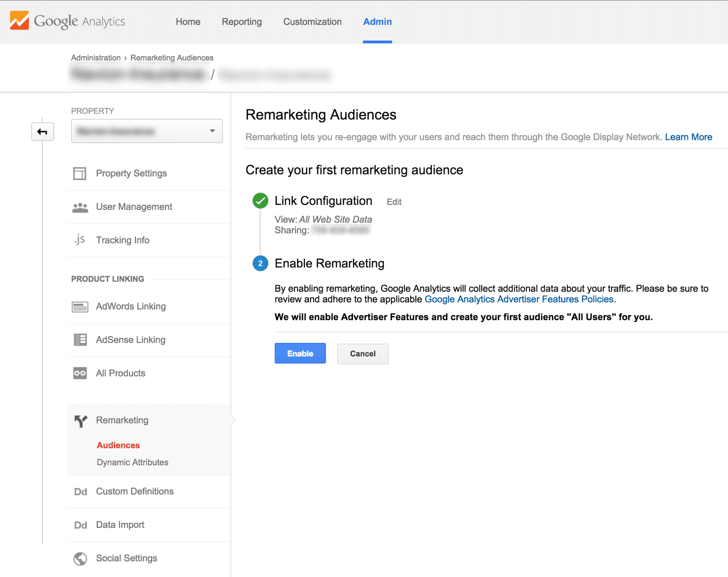Image resolution: width=728 pixels, height=577 pixels.
Task: Open All Products in sidebar
Action: 121,373
